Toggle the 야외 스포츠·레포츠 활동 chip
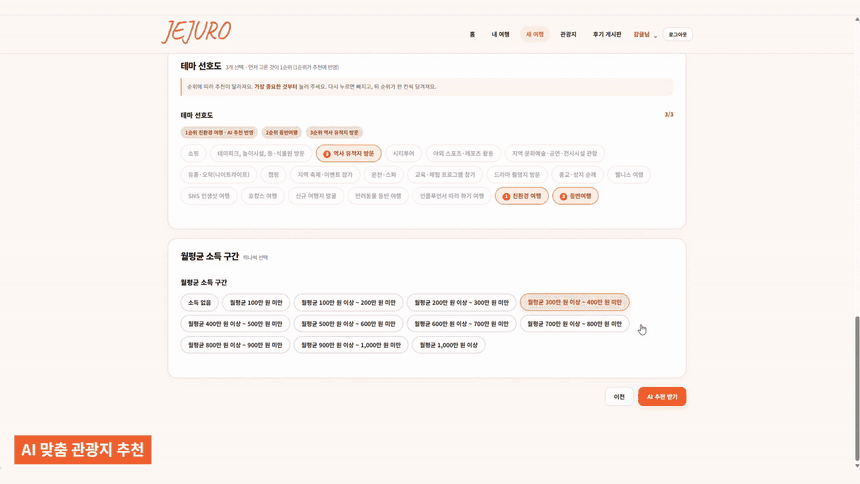The height and width of the screenshot is (484, 860). pos(463,154)
